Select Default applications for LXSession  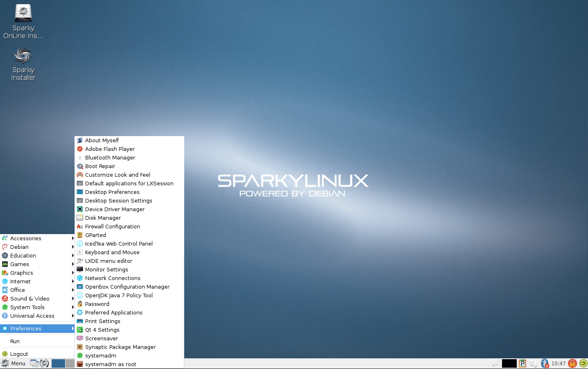pyautogui.click(x=129, y=183)
